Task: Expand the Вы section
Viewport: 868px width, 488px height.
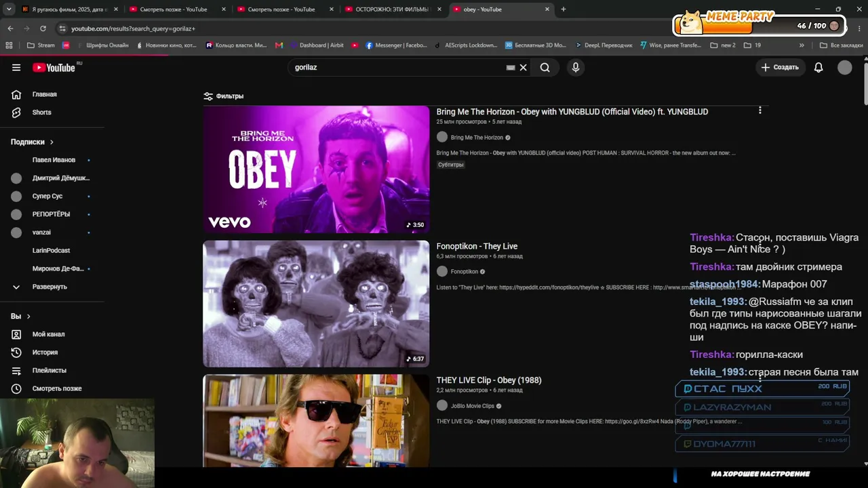Action: click(20, 317)
